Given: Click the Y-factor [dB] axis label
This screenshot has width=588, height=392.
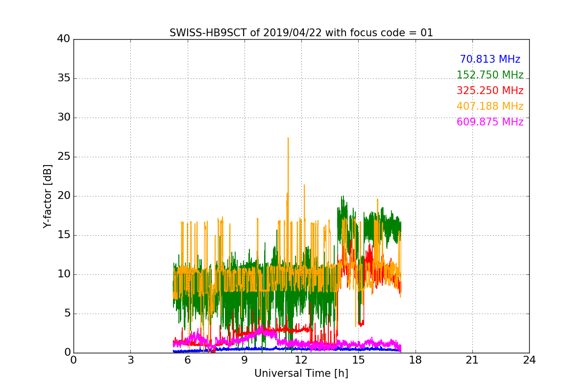Looking at the screenshot, I should click(48, 196).
